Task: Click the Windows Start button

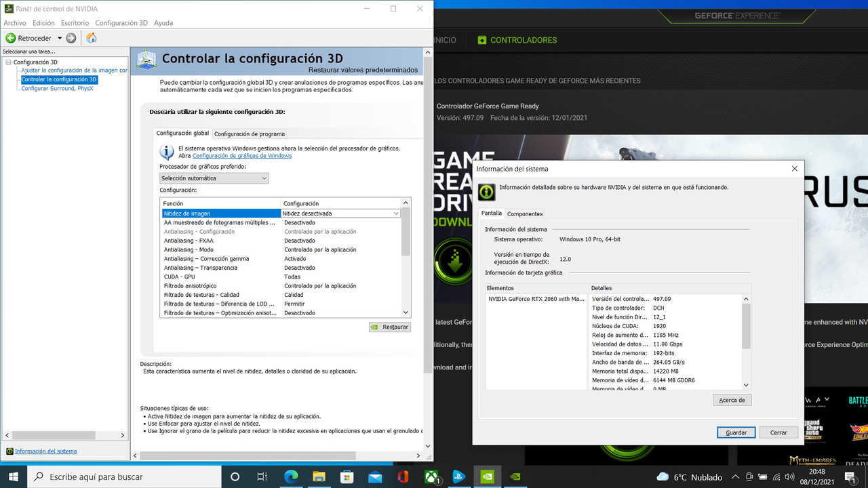Action: (14, 476)
